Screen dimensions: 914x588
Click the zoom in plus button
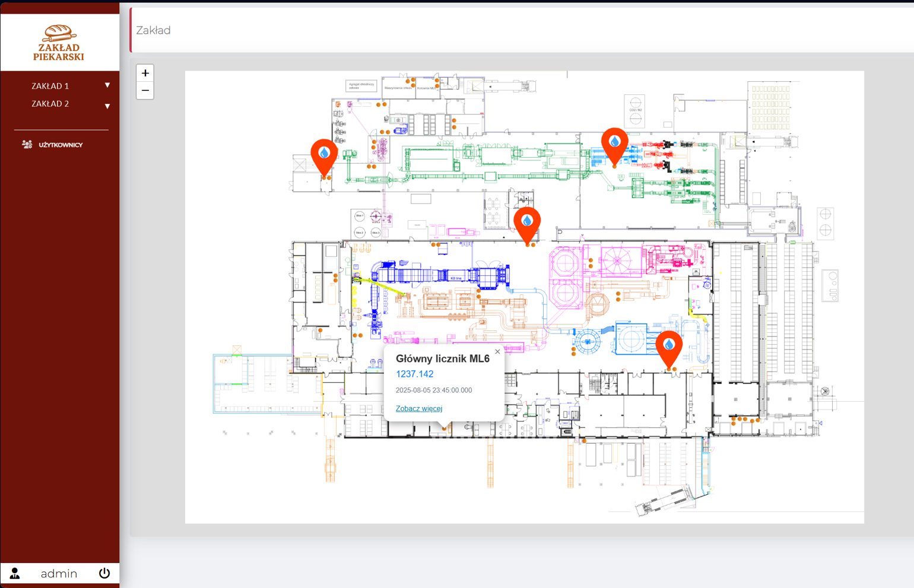tap(145, 73)
